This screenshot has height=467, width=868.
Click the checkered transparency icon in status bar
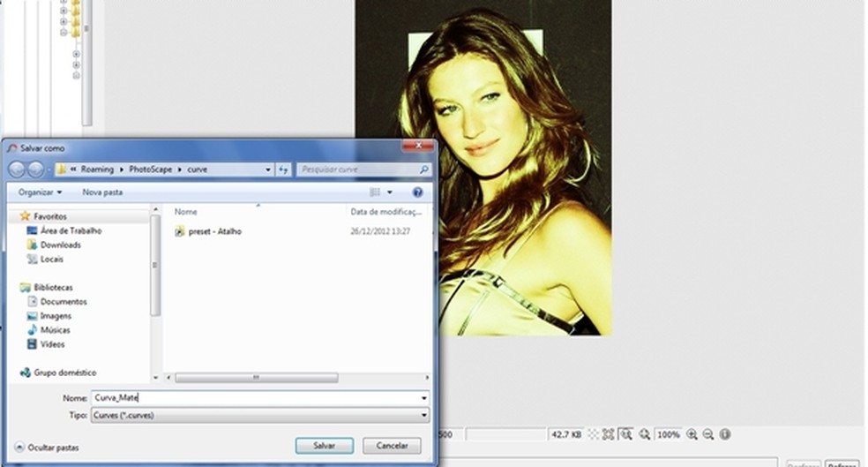coord(593,434)
